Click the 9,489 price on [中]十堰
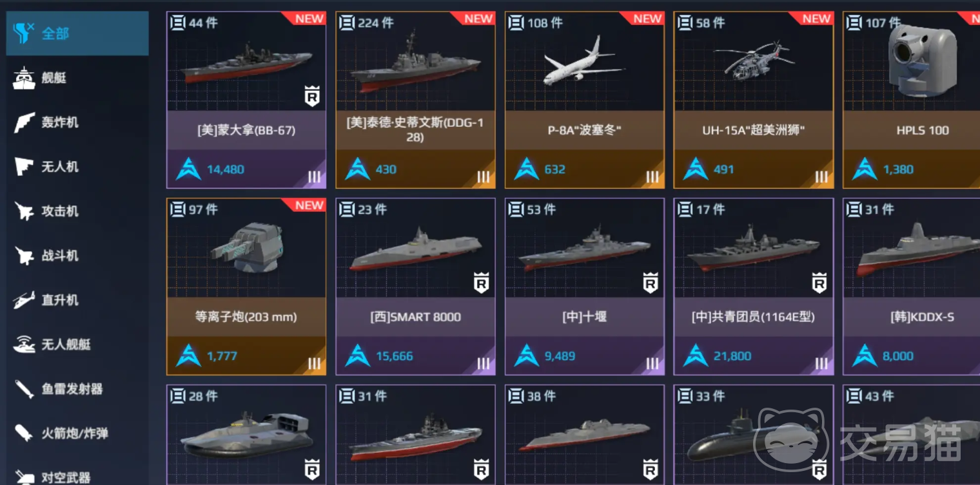The height and width of the screenshot is (485, 980). point(560,356)
